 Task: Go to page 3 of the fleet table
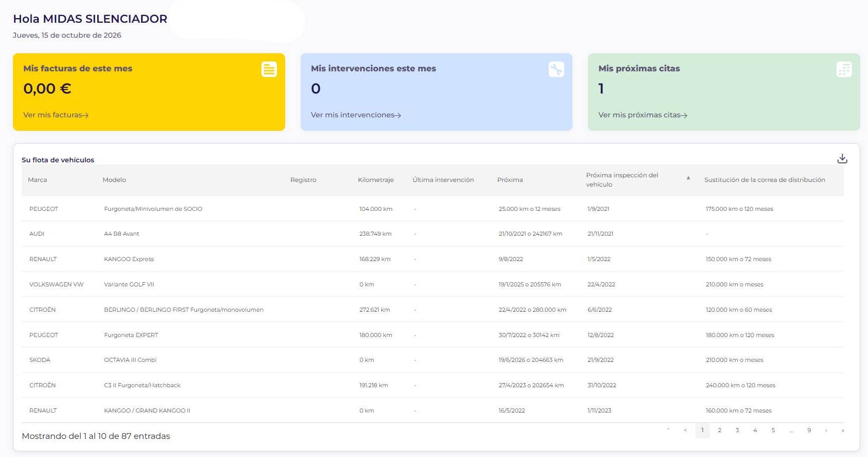coord(737,430)
